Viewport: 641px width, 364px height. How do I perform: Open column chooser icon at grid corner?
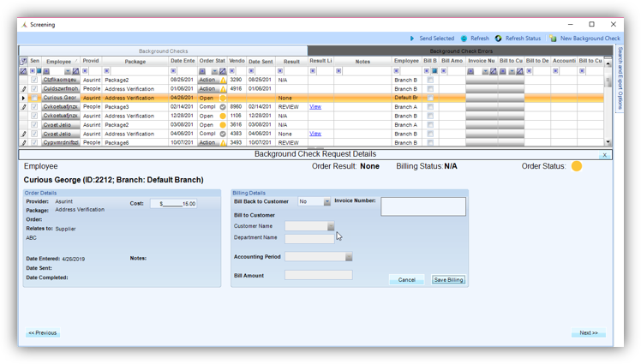pos(23,62)
